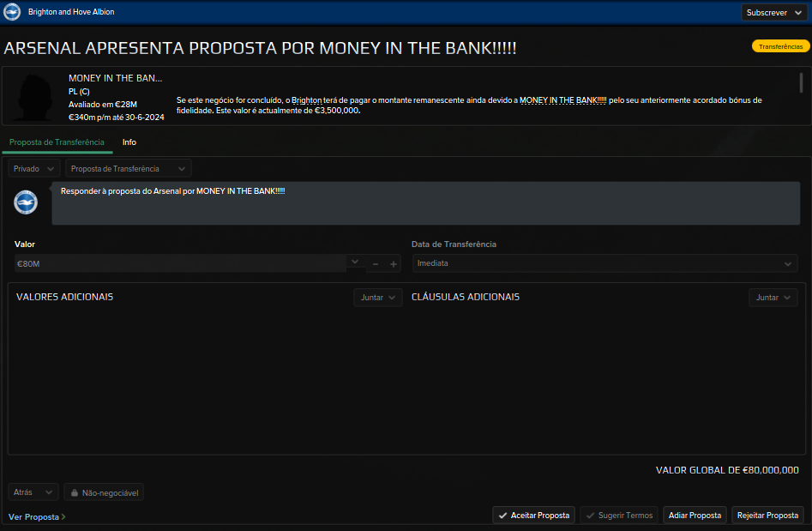Click the VALOR GLOBAL DE €80,000,000 text
812x531 pixels.
[727, 470]
